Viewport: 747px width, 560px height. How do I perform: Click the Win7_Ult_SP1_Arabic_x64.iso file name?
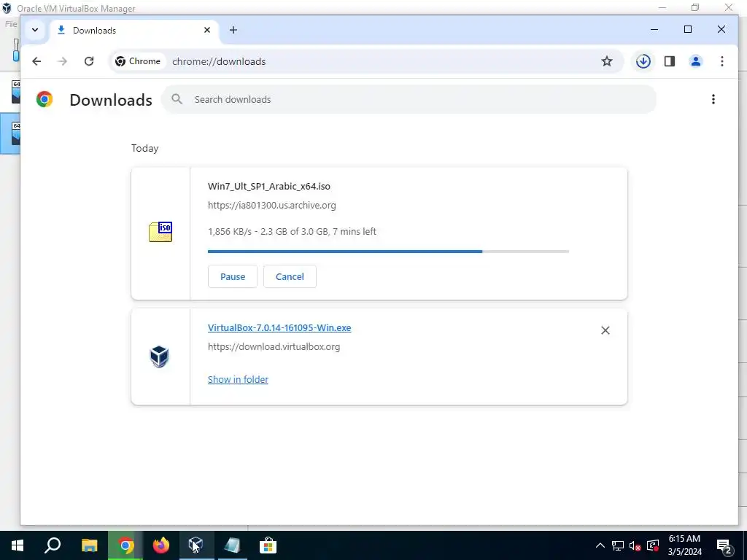[x=269, y=186]
